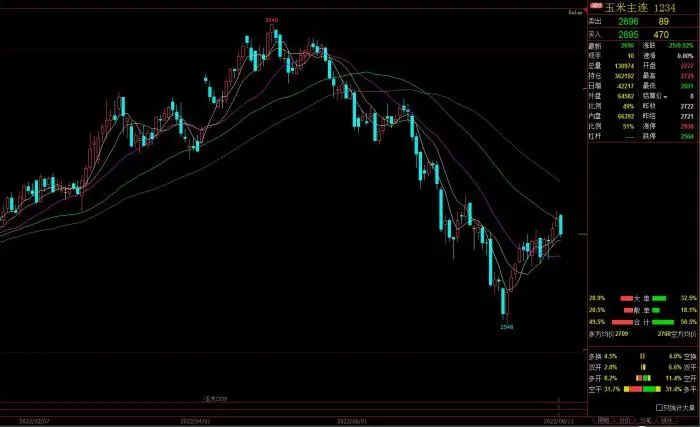Screen dimensions: 700x427
Task: Click the 3046 high price label on the chart
Action: coord(271,20)
